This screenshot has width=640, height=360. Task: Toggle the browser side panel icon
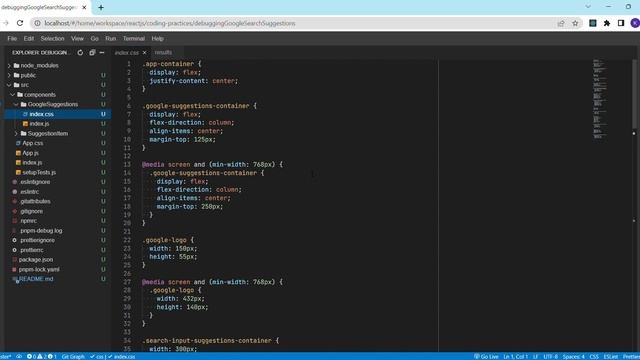(621, 23)
